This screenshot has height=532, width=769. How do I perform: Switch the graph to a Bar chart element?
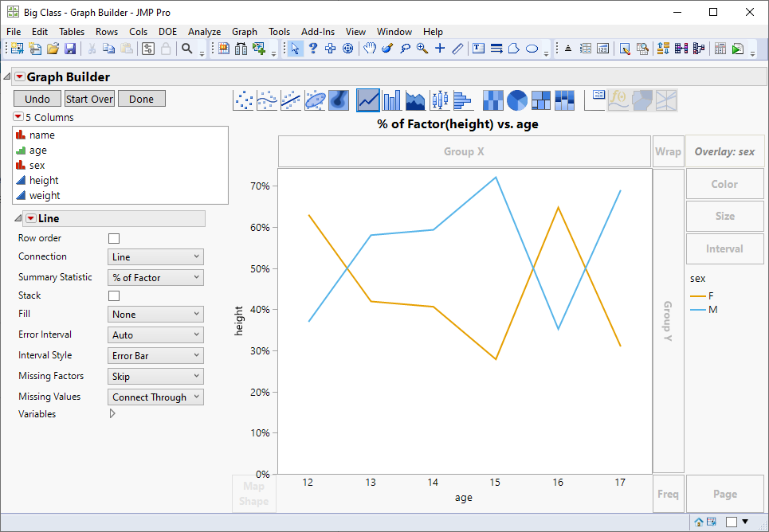click(390, 100)
